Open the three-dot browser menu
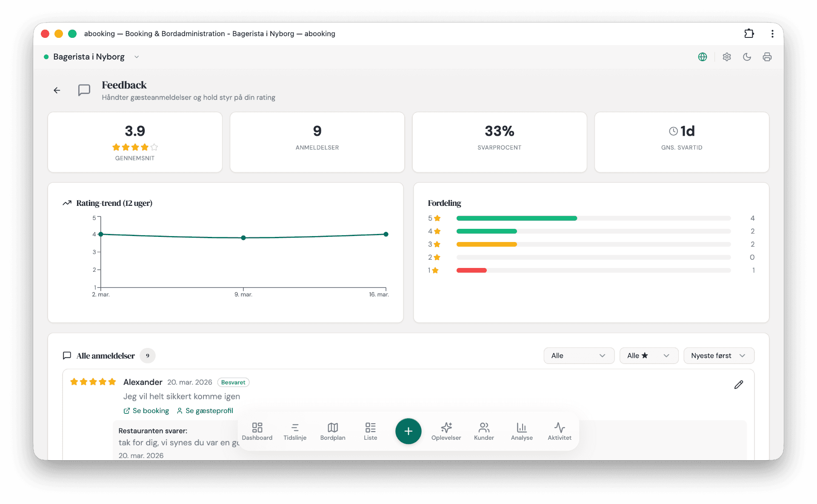817x504 pixels. [772, 34]
